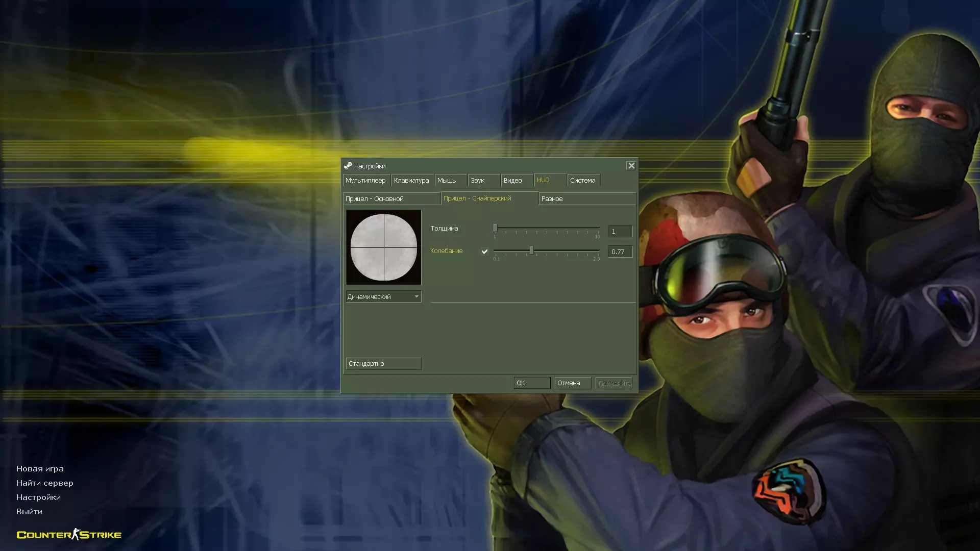
Task: Click the dropdown arrow next to Динамический
Action: pos(416,296)
